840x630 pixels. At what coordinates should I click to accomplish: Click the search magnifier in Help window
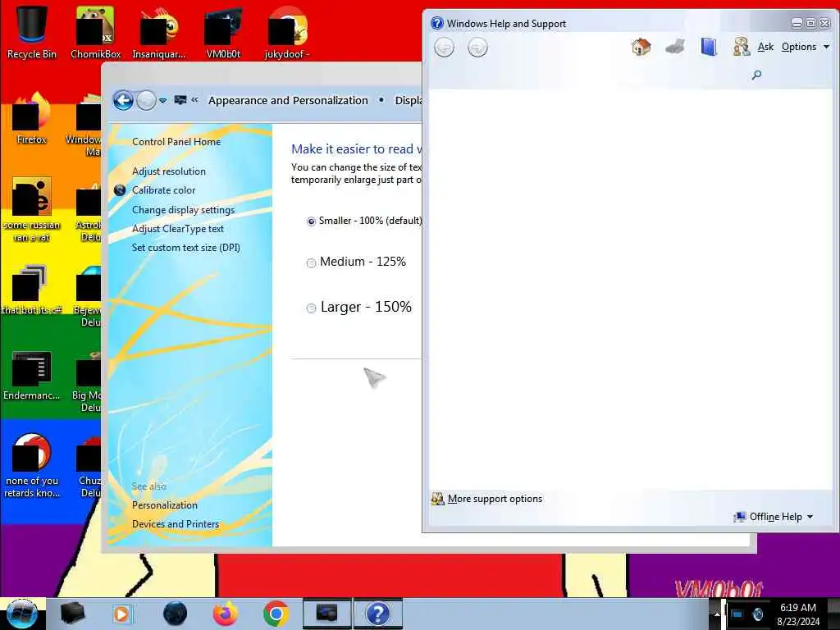(756, 75)
